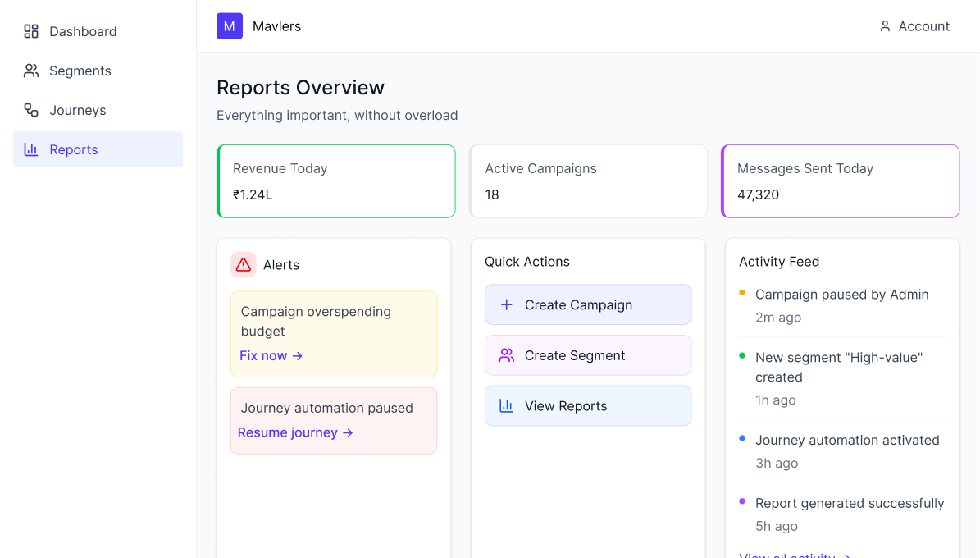Click the Journeys flow icon in sidebar

(x=31, y=110)
